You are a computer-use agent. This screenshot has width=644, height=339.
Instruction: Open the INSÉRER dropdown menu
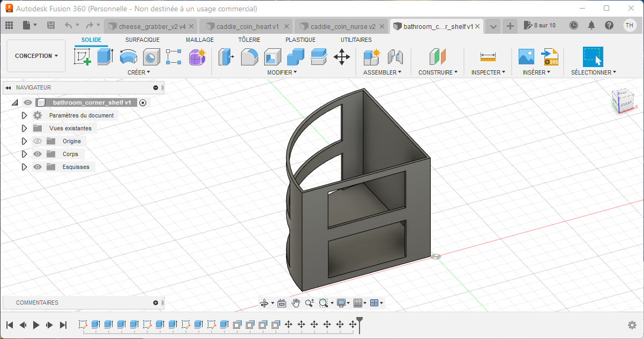pyautogui.click(x=536, y=72)
